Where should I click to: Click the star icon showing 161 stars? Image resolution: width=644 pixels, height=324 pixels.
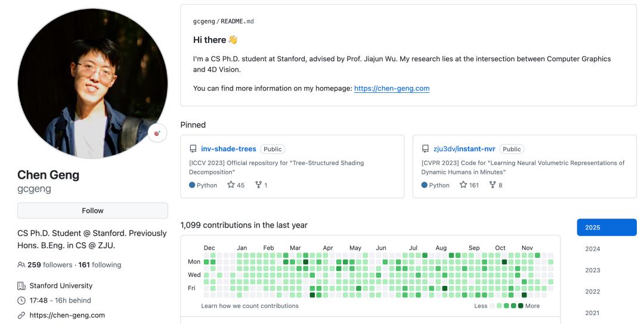coord(463,185)
